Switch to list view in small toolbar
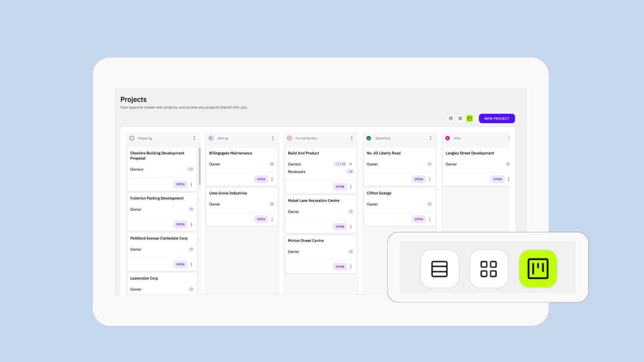This screenshot has width=644, height=362. pyautogui.click(x=451, y=118)
